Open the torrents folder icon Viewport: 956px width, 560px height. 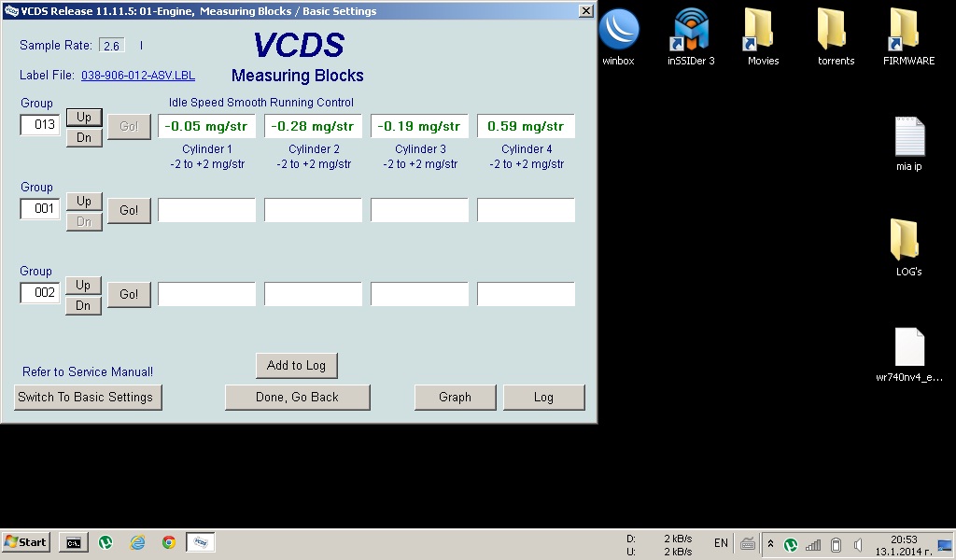coord(836,30)
